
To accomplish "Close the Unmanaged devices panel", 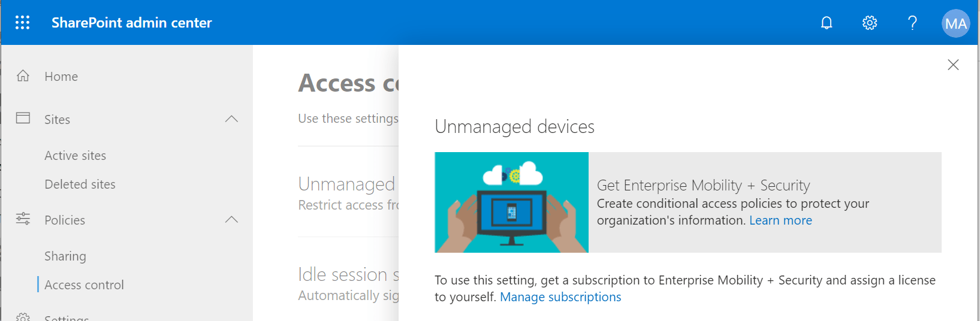I will coord(953,65).
